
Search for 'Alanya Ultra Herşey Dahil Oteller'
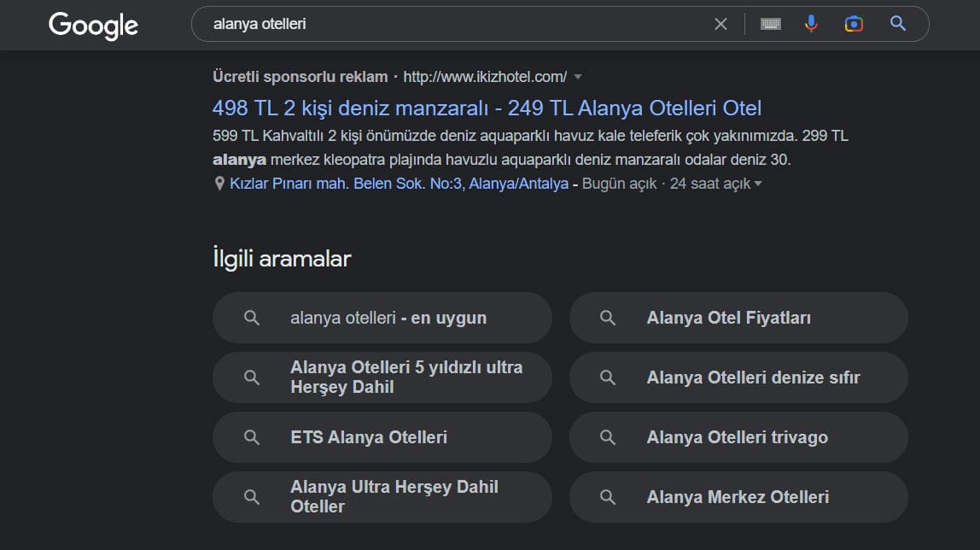(x=382, y=497)
